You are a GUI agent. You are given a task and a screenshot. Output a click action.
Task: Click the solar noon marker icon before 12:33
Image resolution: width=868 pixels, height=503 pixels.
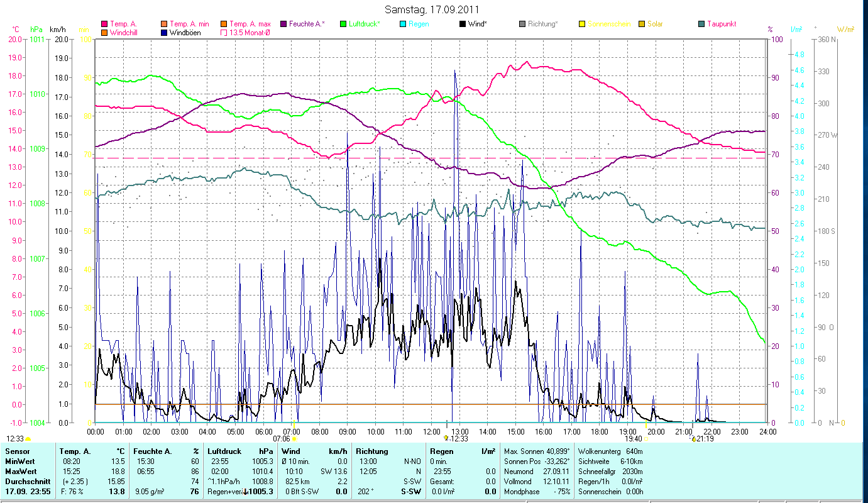(446, 438)
